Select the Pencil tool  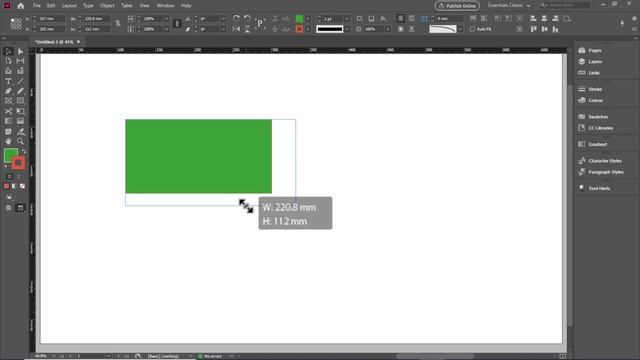point(20,91)
